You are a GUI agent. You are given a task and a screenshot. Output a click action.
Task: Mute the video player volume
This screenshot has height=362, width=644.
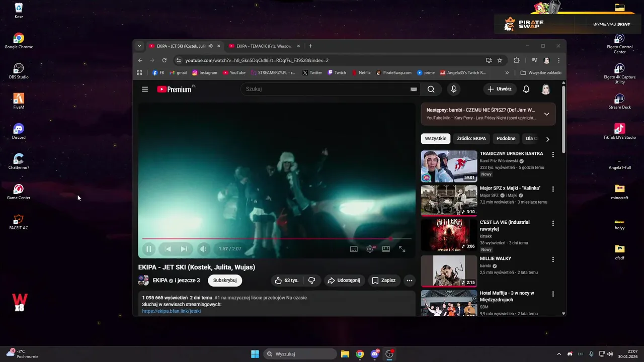tap(203, 249)
